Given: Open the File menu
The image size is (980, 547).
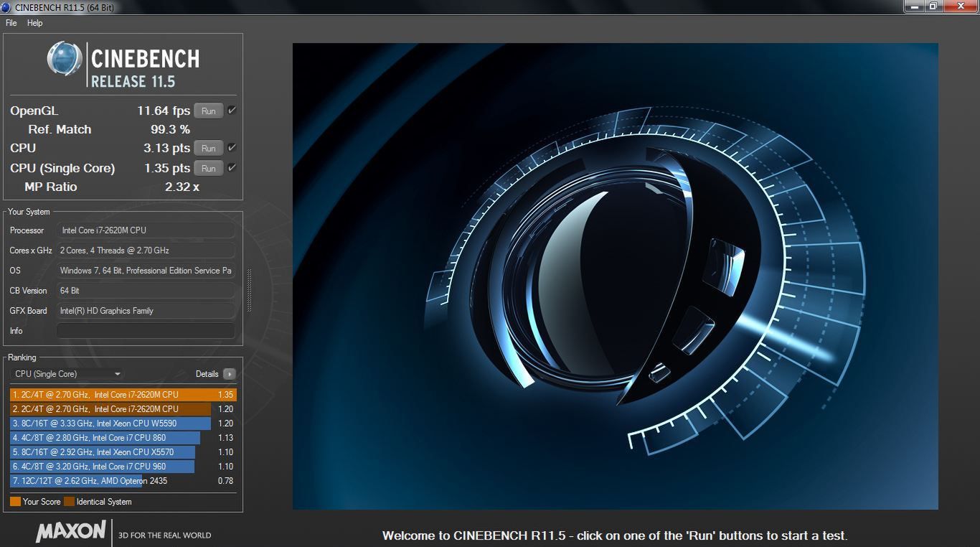Looking at the screenshot, I should [x=11, y=23].
